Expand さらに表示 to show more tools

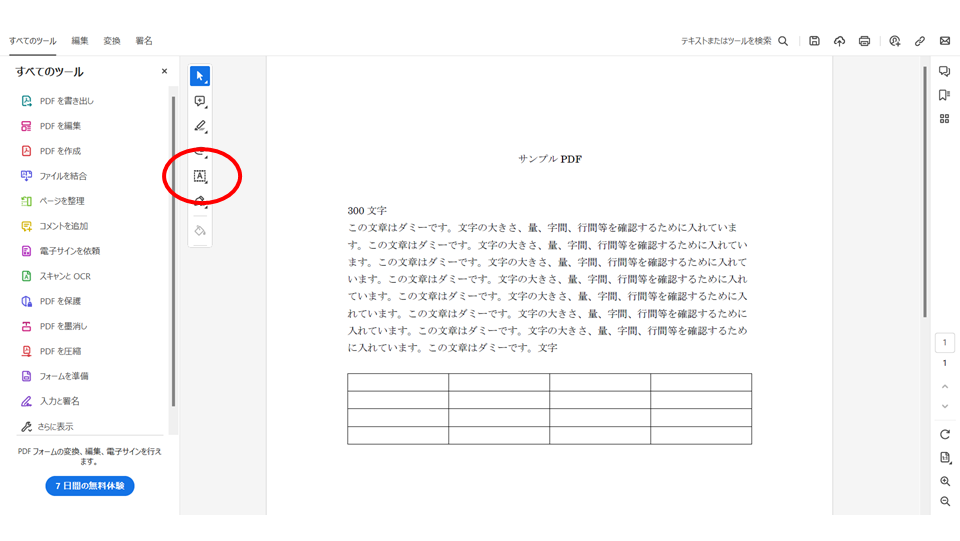point(48,426)
